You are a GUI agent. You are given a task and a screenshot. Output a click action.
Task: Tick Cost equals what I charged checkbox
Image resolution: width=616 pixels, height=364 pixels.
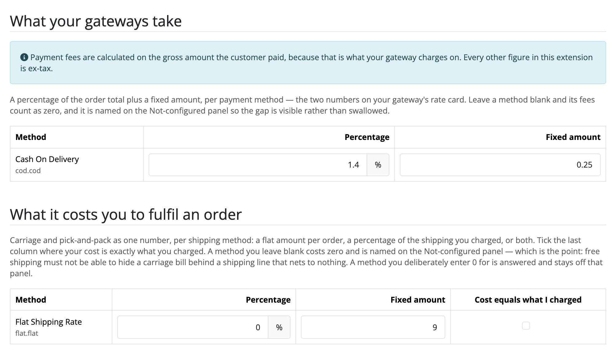click(x=526, y=326)
